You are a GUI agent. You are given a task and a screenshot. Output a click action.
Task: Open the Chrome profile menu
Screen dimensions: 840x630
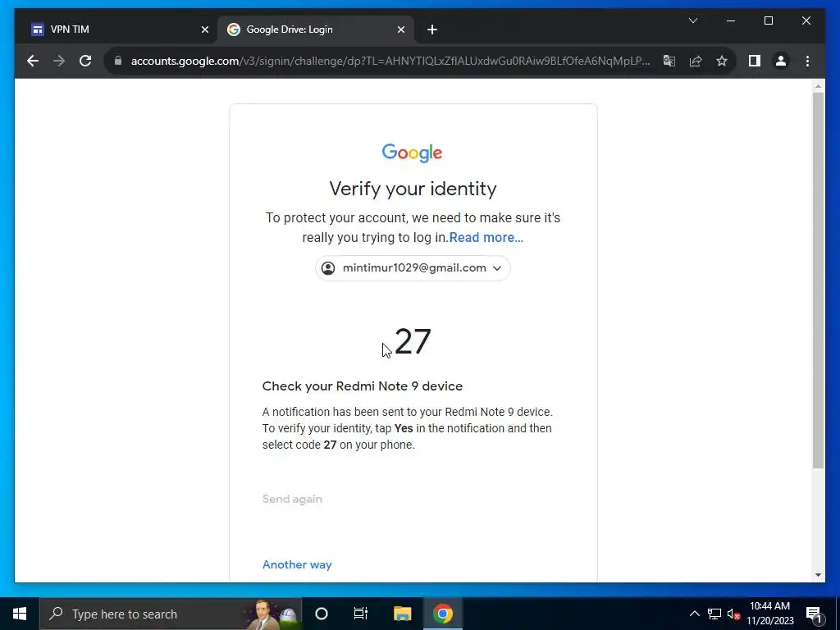point(781,61)
